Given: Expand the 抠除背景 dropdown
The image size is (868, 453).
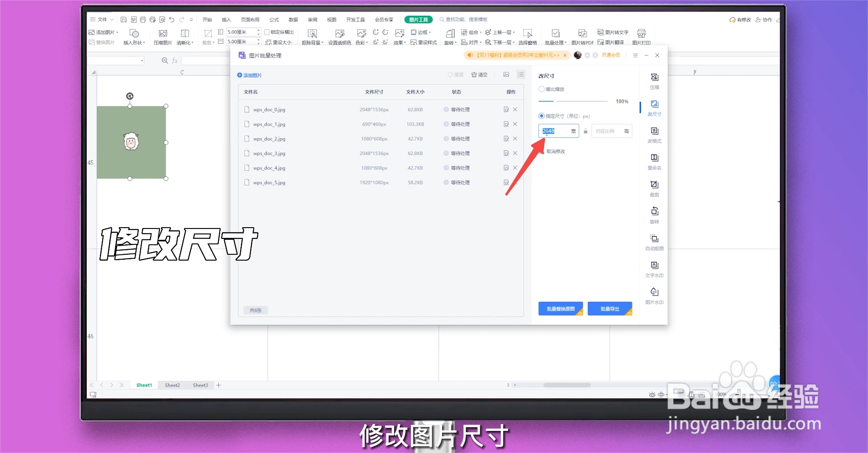Looking at the screenshot, I should [x=322, y=43].
